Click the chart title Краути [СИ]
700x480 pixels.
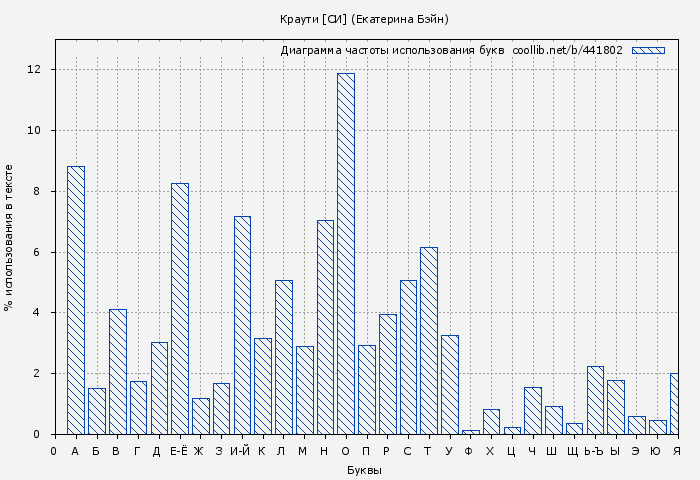pyautogui.click(x=364, y=19)
